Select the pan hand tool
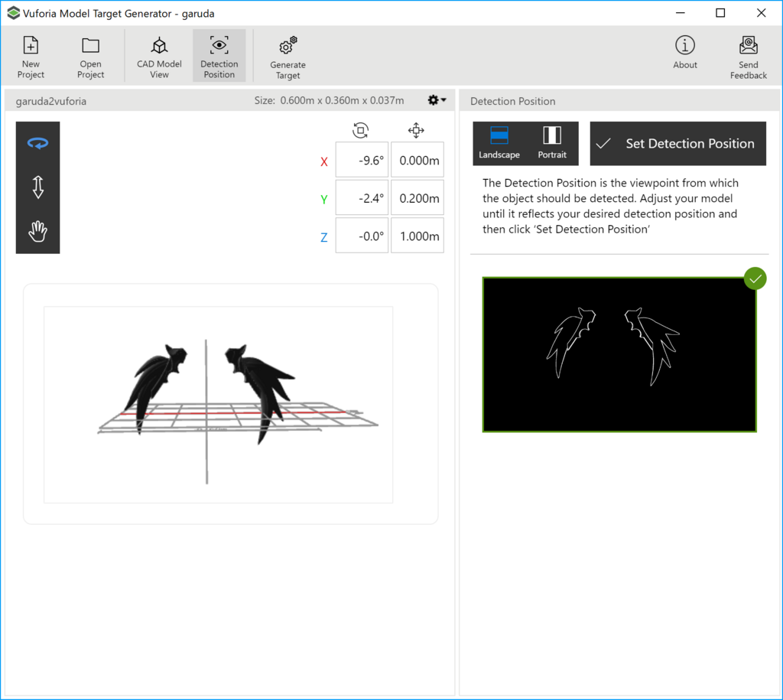Viewport: 783px width, 700px height. 38,231
